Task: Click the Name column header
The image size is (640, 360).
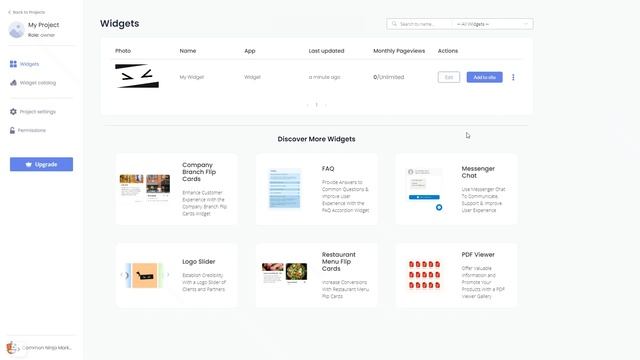Action: (188, 51)
